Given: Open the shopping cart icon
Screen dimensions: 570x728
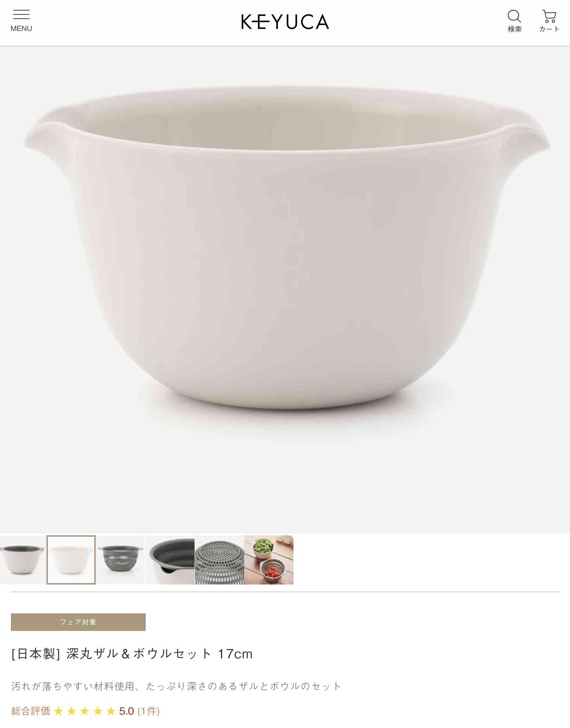Looking at the screenshot, I should (x=549, y=16).
